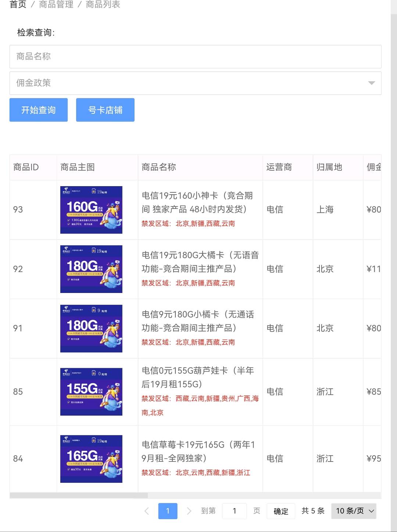This screenshot has width=397, height=532.
Task: Click product name 电信0元155G葫芦娃卡
Action: click(198, 377)
